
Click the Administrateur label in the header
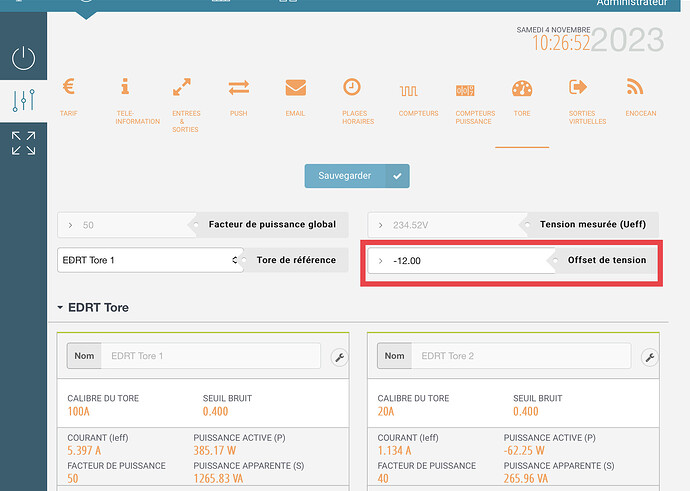[x=632, y=3]
